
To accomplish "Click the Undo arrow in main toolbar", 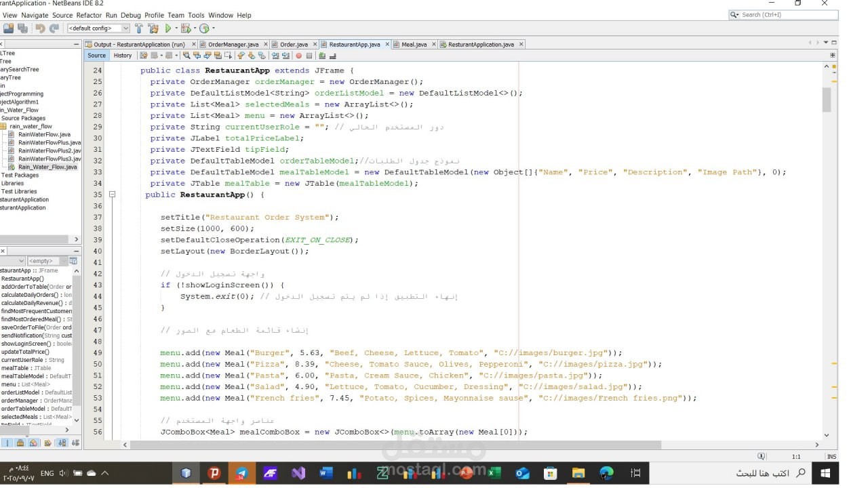I will point(40,28).
